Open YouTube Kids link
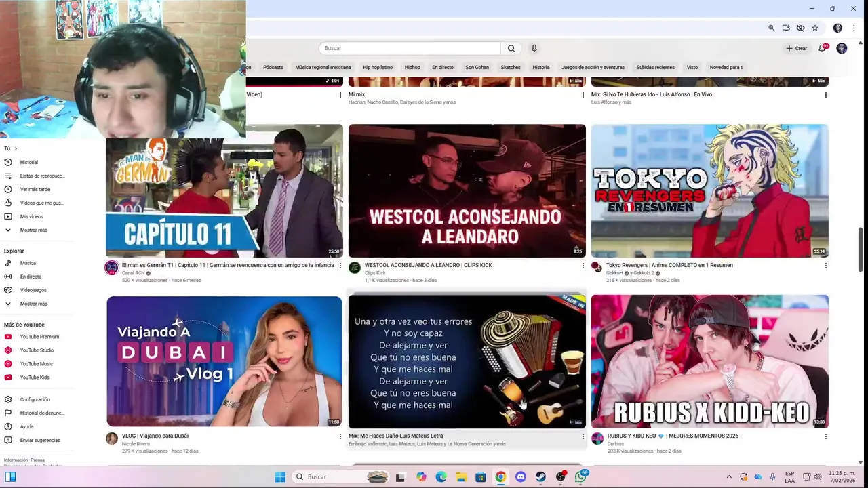 pos(35,378)
